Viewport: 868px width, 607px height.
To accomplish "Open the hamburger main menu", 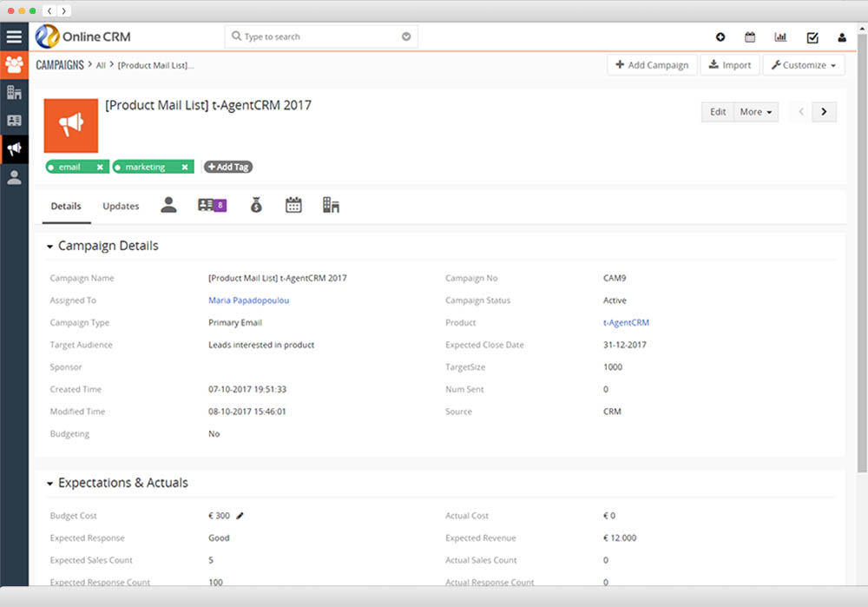I will (x=14, y=36).
